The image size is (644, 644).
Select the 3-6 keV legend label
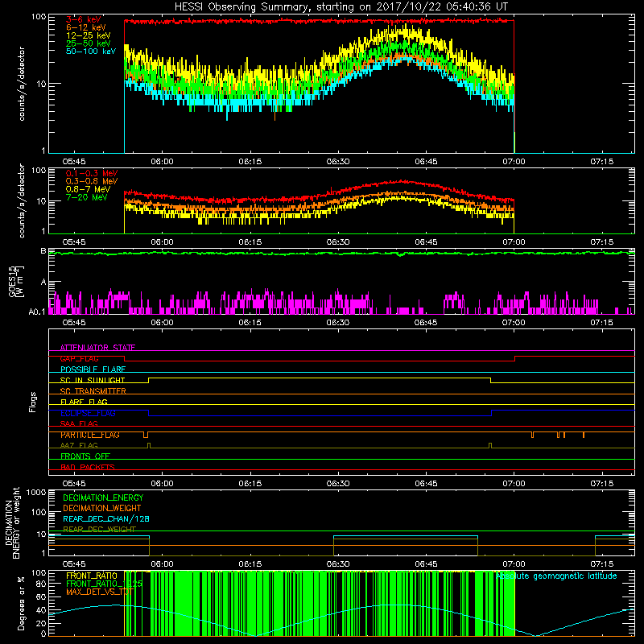[83, 19]
